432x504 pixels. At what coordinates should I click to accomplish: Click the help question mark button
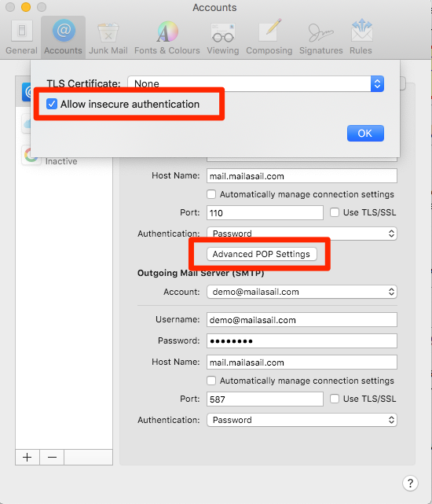(410, 483)
